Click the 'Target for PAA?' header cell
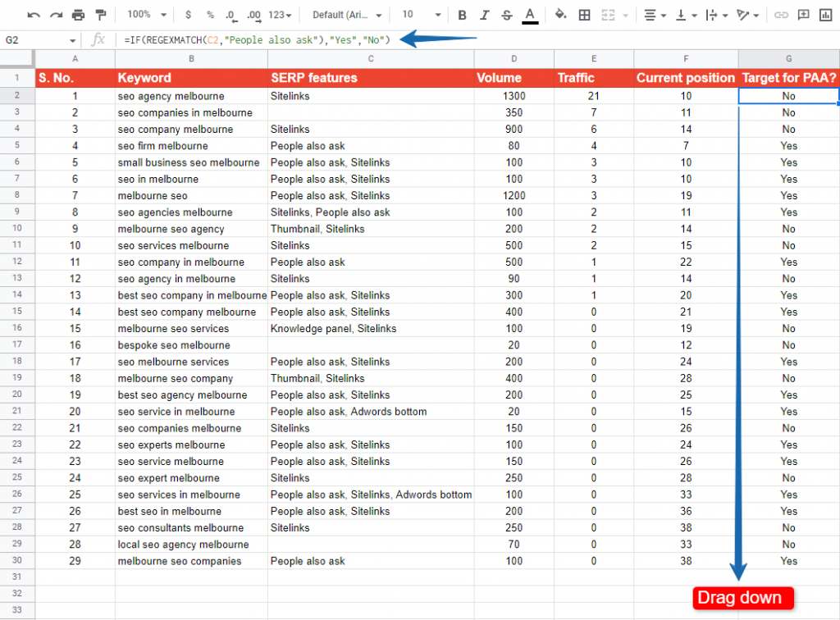 (x=788, y=78)
